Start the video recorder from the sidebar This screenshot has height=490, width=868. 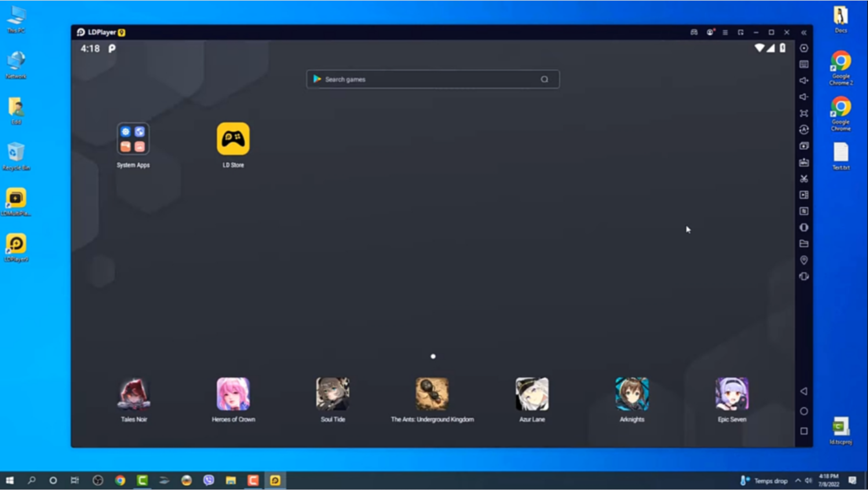804,195
